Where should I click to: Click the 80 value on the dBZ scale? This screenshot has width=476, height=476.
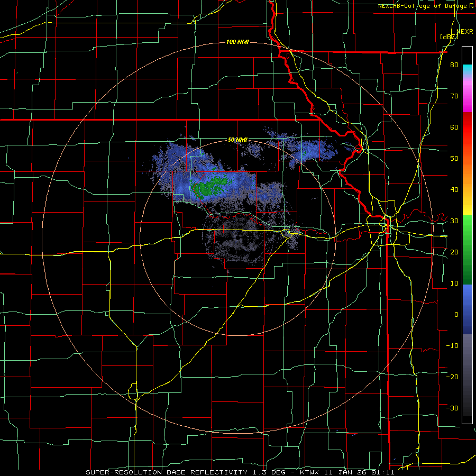454,65
